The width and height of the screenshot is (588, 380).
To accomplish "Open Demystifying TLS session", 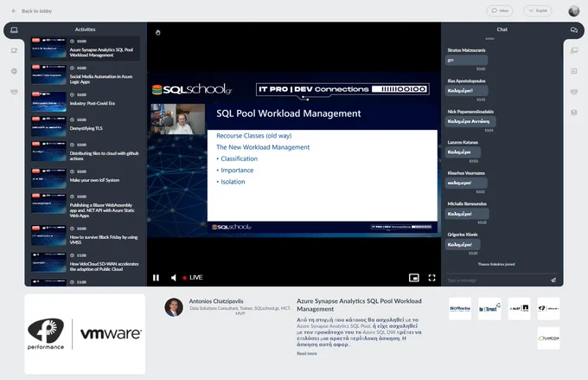I will (x=86, y=126).
